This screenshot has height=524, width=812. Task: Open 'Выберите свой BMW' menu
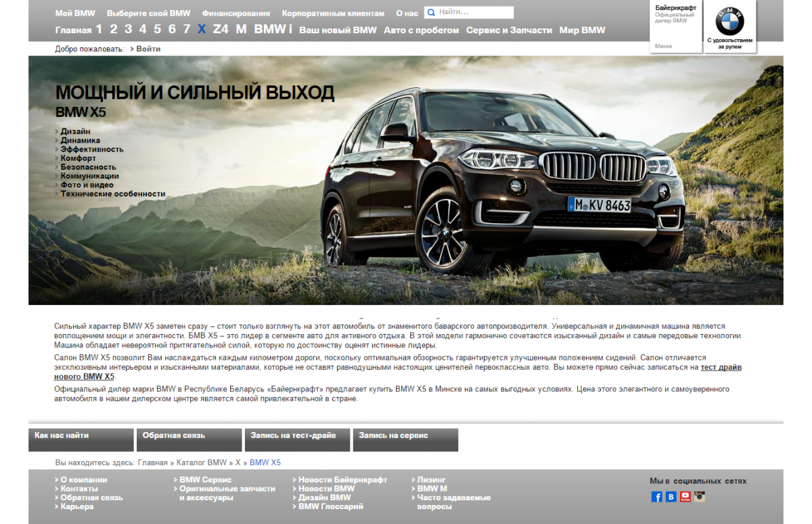(149, 13)
